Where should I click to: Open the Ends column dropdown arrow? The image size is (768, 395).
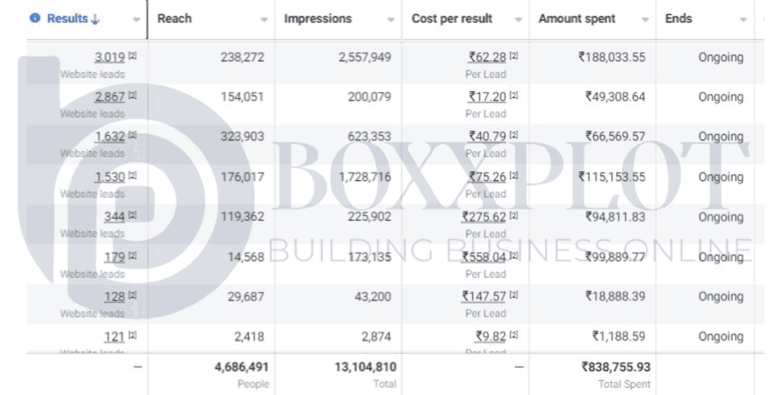tap(744, 20)
